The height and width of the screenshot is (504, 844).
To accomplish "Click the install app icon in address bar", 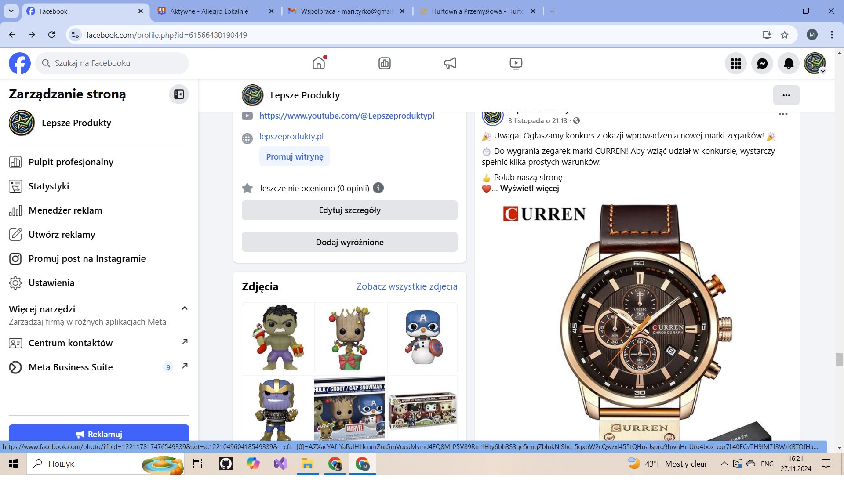I will 767,35.
